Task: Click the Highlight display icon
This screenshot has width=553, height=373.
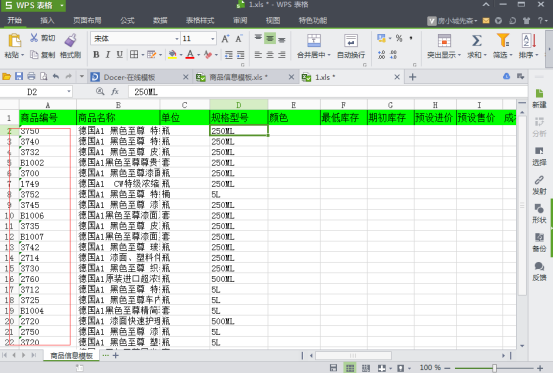Action: tap(444, 41)
